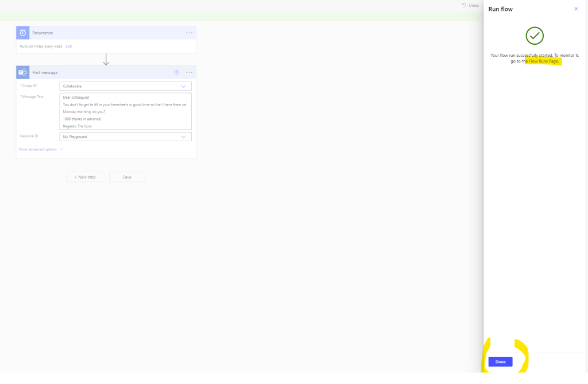Click the New step button

click(85, 177)
